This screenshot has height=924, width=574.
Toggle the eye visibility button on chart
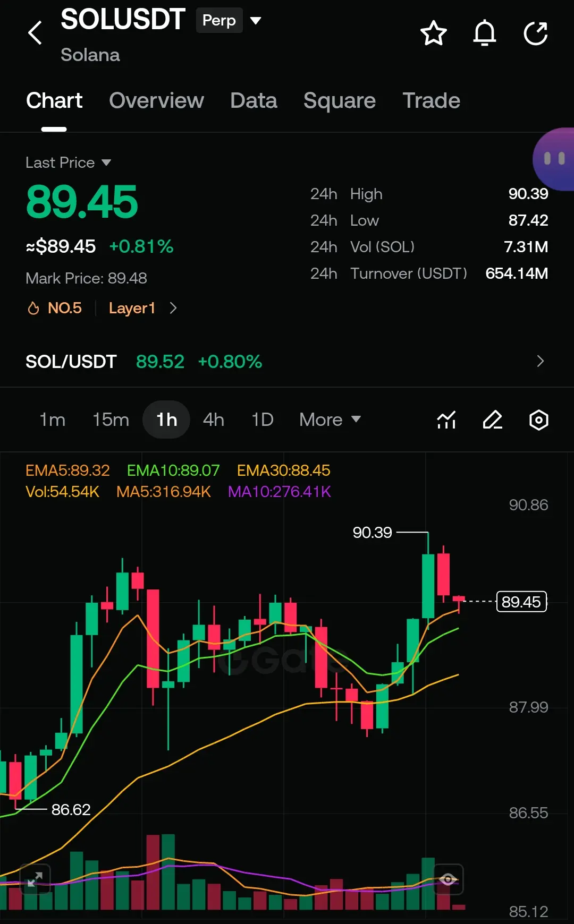(448, 879)
